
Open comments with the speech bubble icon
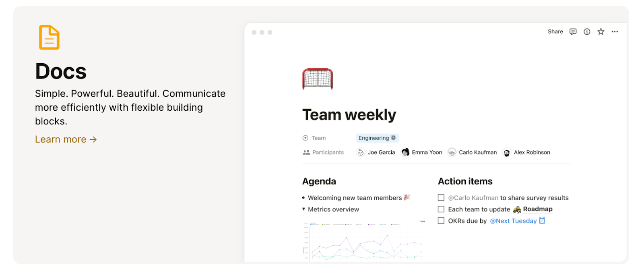(x=572, y=31)
